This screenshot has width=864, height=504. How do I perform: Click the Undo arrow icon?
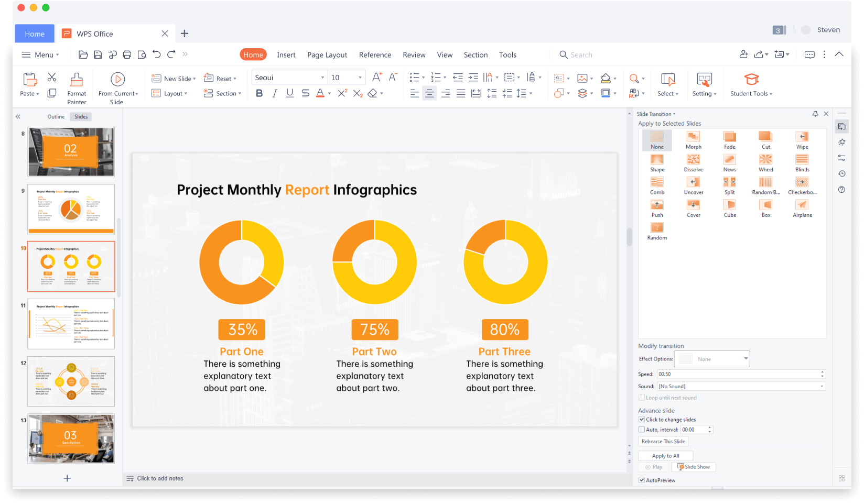click(156, 54)
